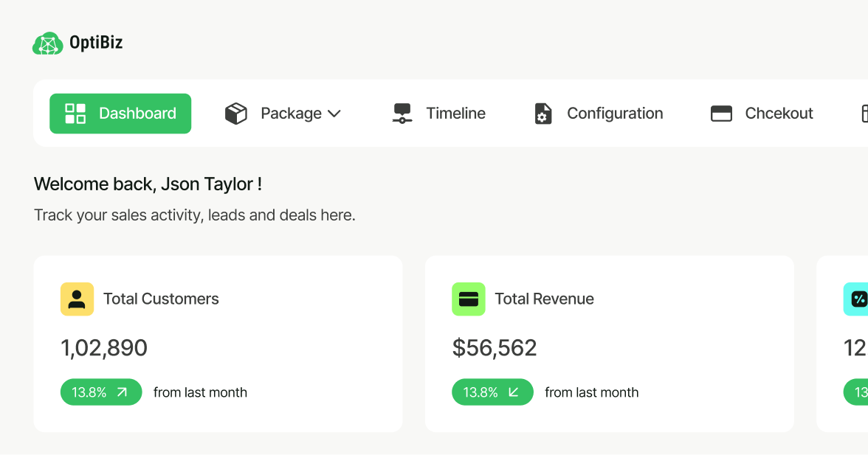Image resolution: width=868 pixels, height=455 pixels.
Task: Click the Total Customers 13.8% growth badge
Action: point(100,392)
